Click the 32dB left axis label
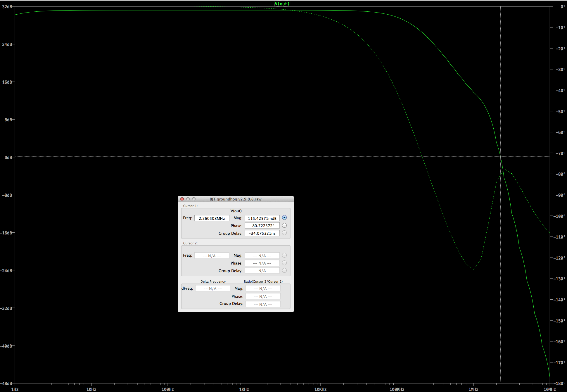Screen dimensions: 567x392 7,6
